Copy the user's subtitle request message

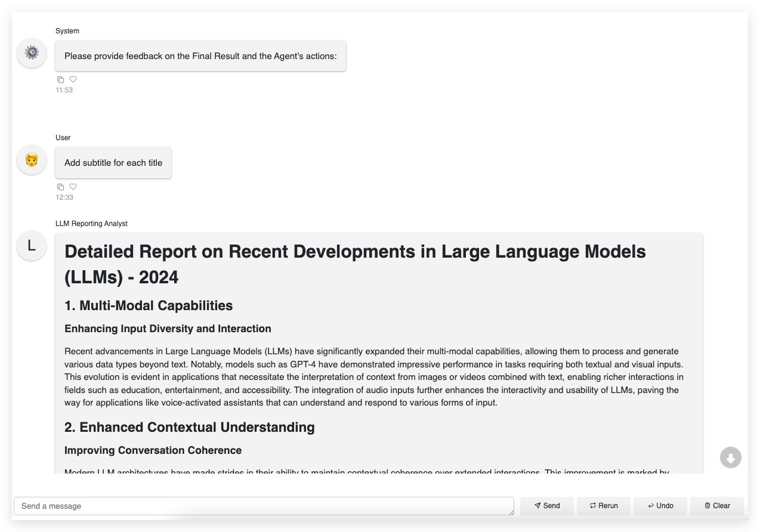[60, 187]
